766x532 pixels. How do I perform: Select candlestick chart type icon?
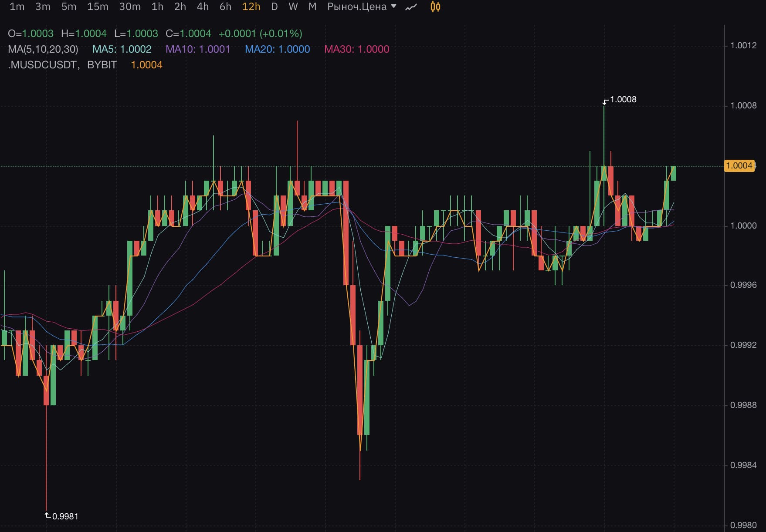[435, 7]
